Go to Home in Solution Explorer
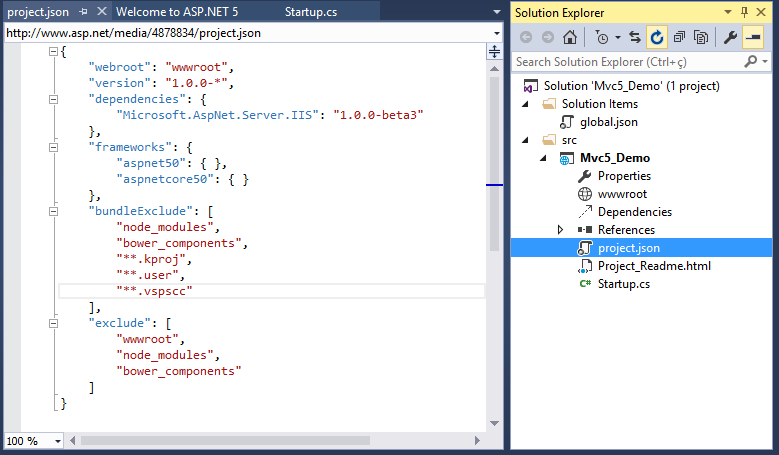This screenshot has width=779, height=455. 570,37
